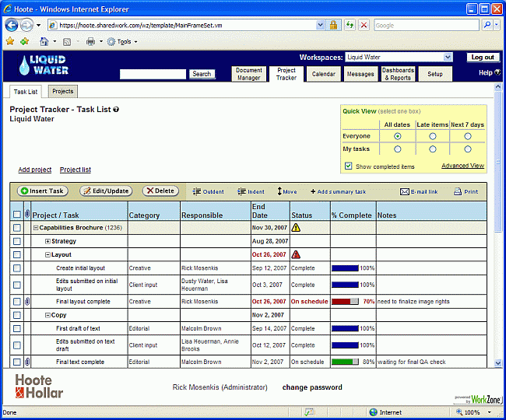Viewport: 506px width, 420px height.
Task: Click the Indent task icon
Action: click(x=241, y=191)
